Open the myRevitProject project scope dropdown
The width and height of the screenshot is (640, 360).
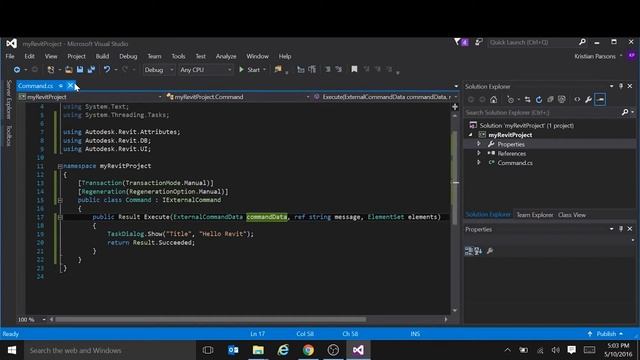click(90, 97)
